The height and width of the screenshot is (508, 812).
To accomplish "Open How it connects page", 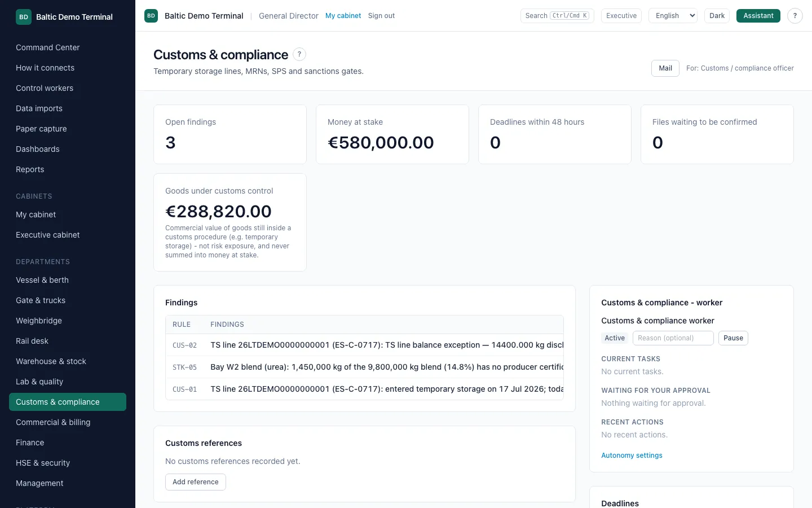I will (x=68, y=68).
